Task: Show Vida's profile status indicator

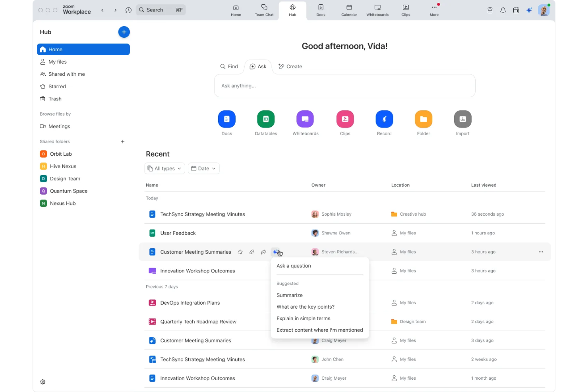Action: (548, 5)
